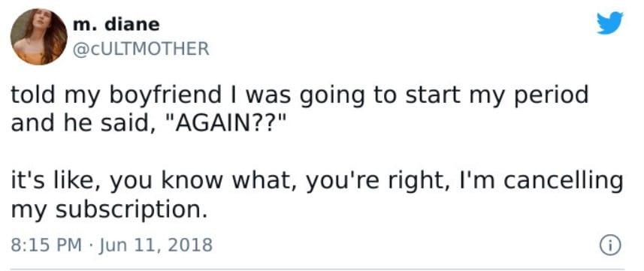This screenshot has width=644, height=271.
Task: Click the word cancelling in tweet
Action: (x=563, y=182)
